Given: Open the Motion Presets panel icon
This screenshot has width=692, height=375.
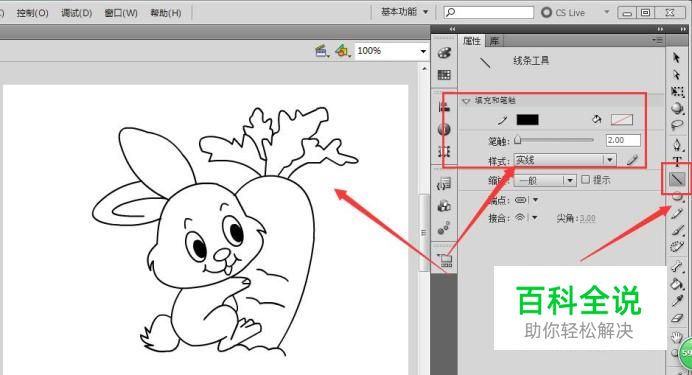Looking at the screenshot, I should [x=444, y=228].
